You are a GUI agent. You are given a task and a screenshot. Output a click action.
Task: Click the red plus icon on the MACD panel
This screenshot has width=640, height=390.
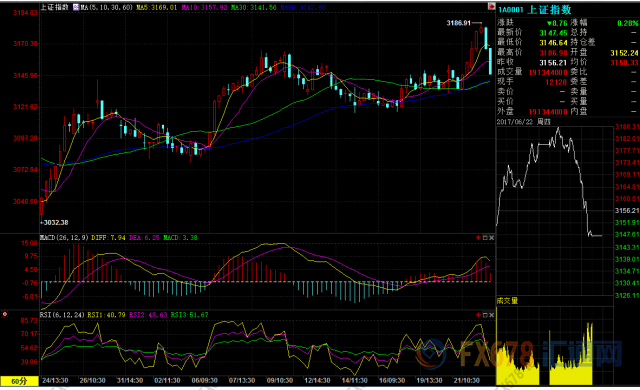478,237
